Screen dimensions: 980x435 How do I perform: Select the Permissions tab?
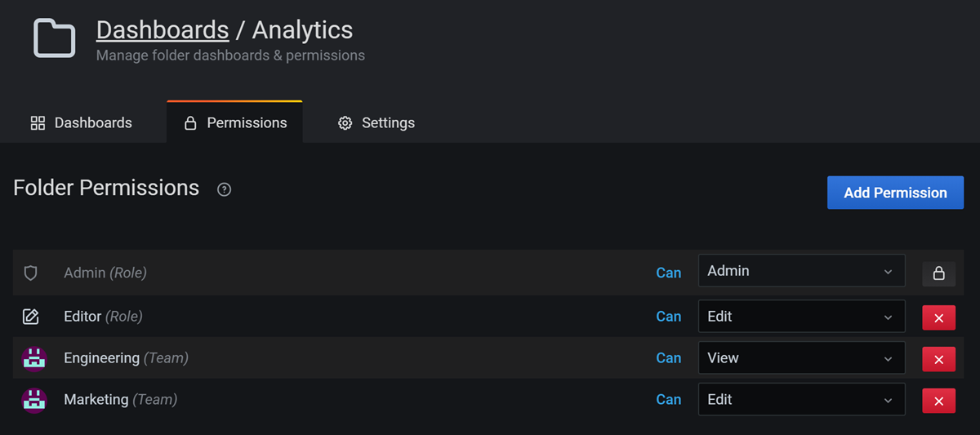pos(235,123)
